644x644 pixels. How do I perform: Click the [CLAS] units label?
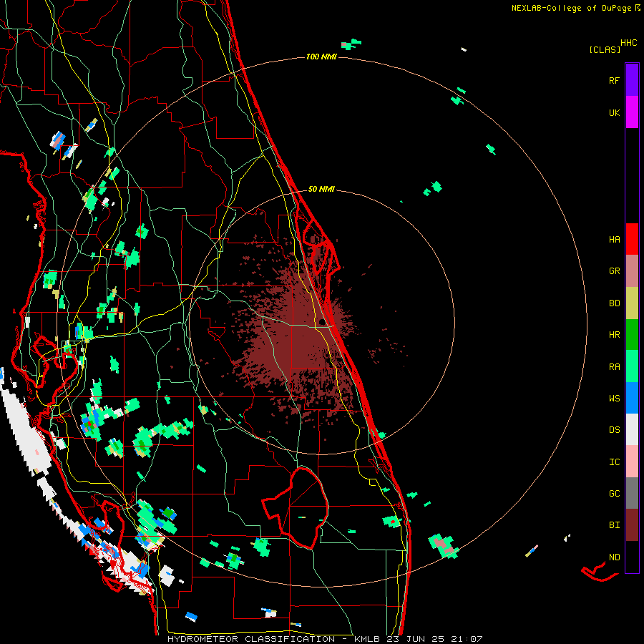pos(605,49)
